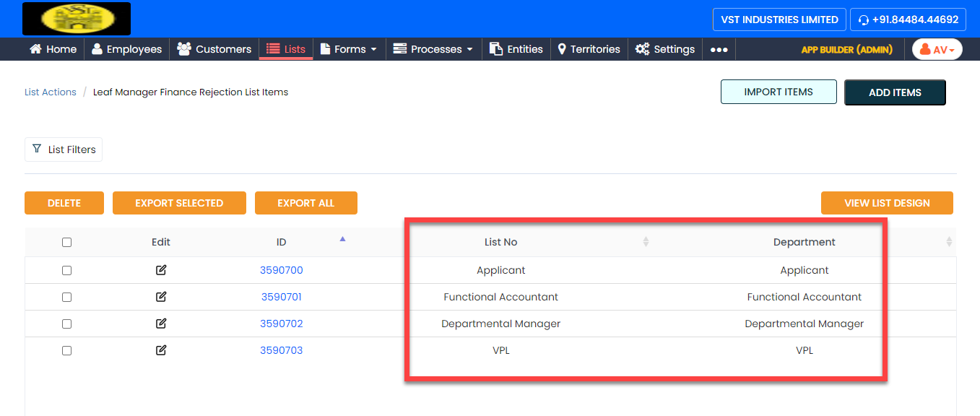Open the Territories menu item
The width and height of the screenshot is (980, 416).
pyautogui.click(x=589, y=49)
